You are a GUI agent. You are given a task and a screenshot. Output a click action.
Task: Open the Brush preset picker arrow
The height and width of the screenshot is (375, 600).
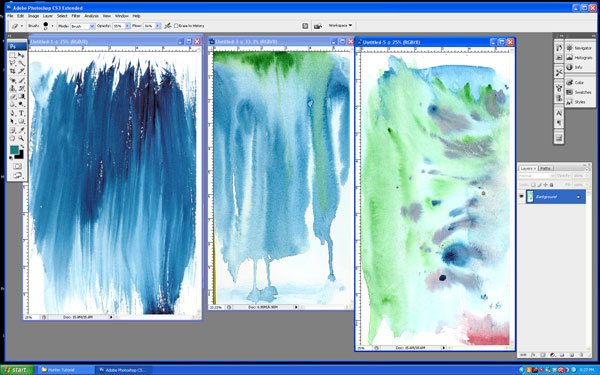(x=52, y=26)
